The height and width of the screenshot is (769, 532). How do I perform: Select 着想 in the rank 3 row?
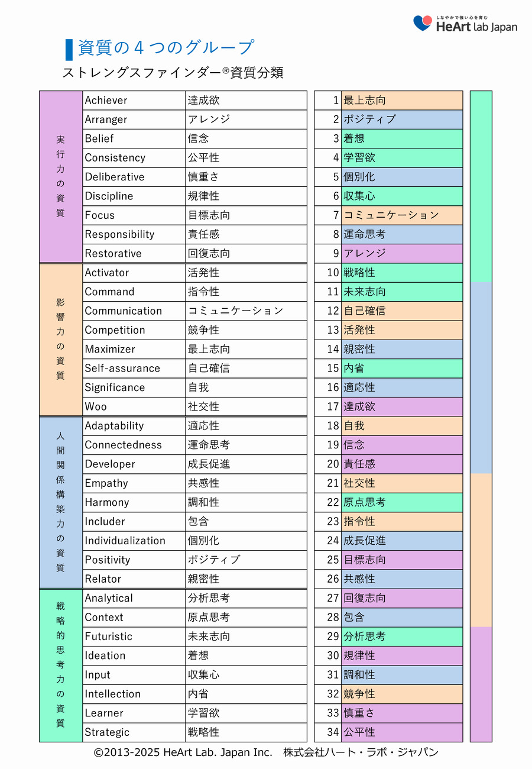[x=402, y=138]
